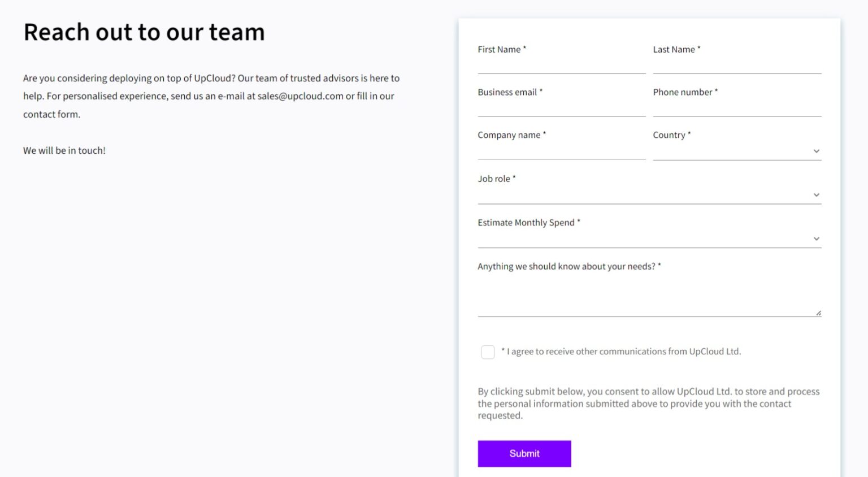Click the consent disclaimer paragraph
868x477 pixels.
pos(648,403)
